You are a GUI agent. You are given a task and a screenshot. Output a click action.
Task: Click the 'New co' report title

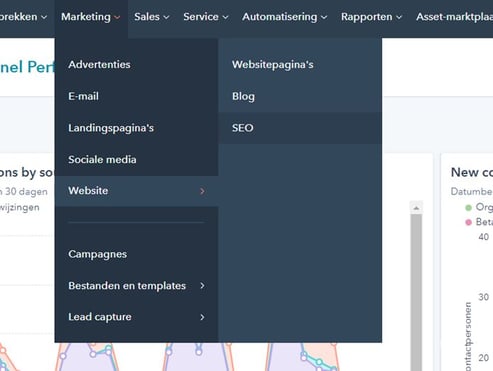point(472,172)
